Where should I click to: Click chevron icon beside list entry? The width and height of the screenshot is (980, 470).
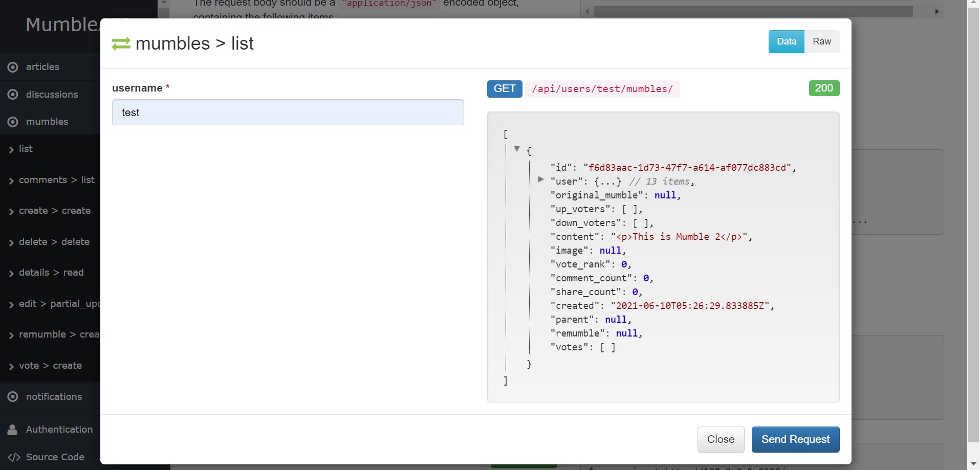pos(11,150)
